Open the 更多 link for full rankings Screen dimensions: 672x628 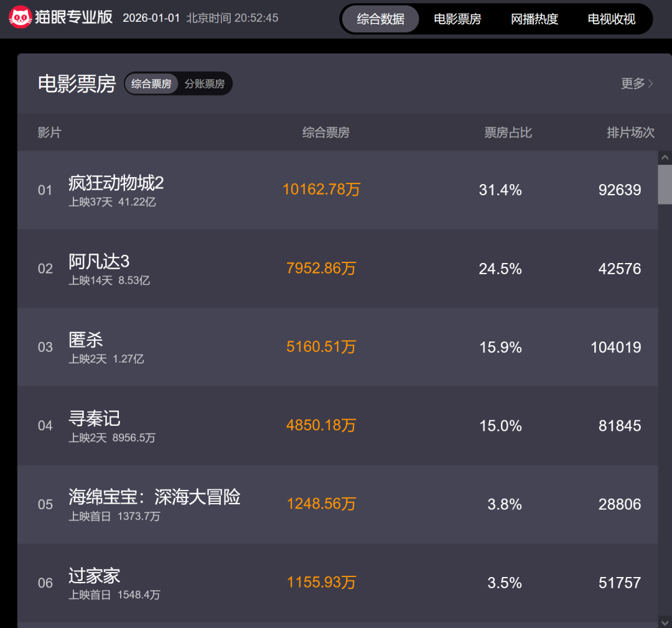pyautogui.click(x=636, y=83)
